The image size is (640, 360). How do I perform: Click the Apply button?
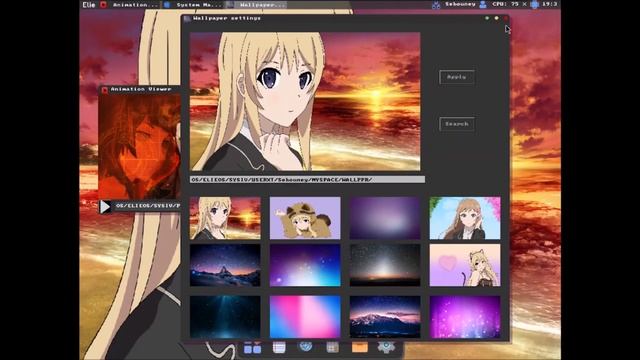(x=457, y=77)
